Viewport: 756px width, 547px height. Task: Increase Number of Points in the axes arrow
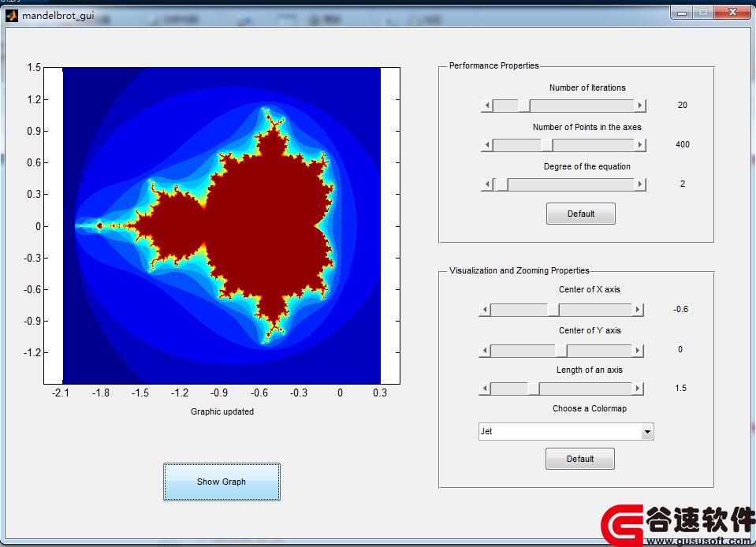[640, 144]
